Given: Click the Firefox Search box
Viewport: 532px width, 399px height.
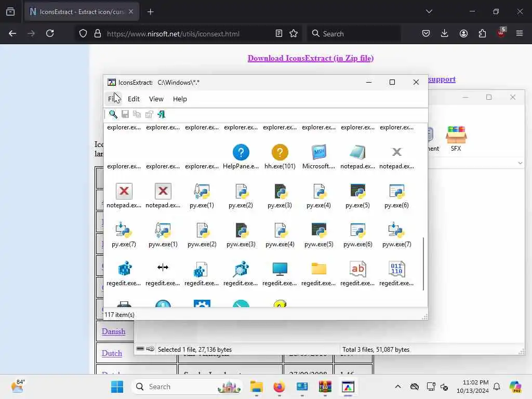Looking at the screenshot, I should coord(354,34).
